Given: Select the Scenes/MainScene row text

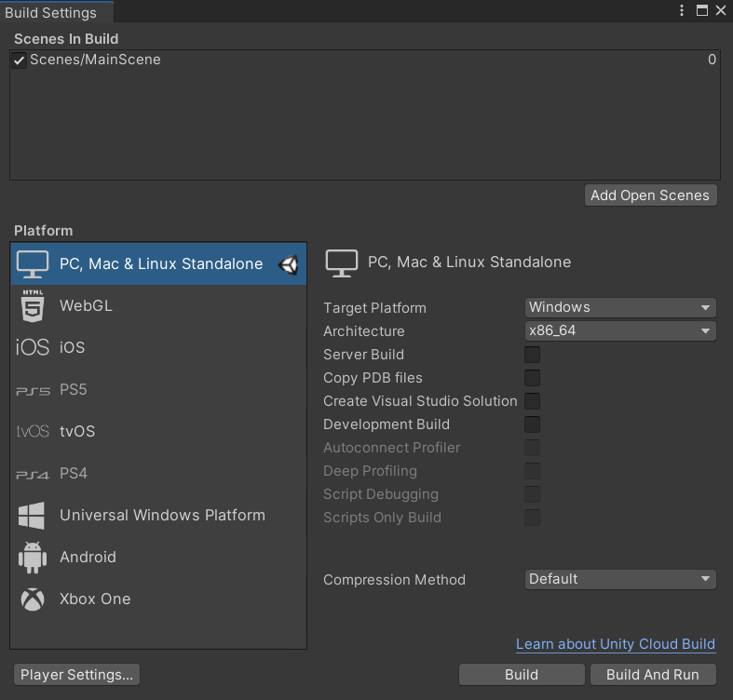Looking at the screenshot, I should (95, 60).
